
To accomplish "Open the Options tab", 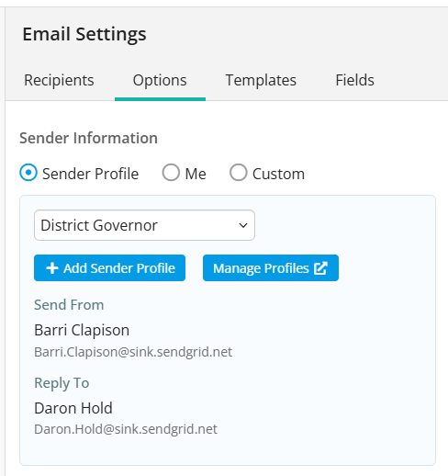I will pos(160,80).
